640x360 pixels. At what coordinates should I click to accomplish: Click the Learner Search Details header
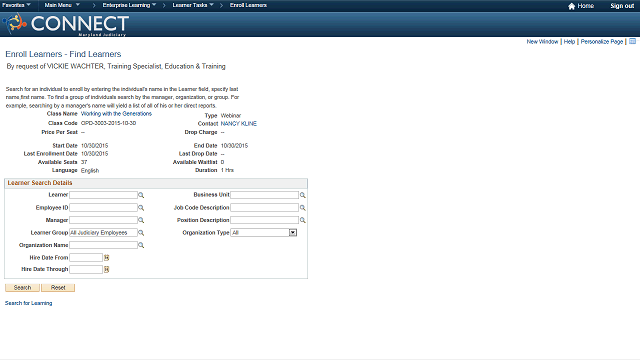pos(40,183)
